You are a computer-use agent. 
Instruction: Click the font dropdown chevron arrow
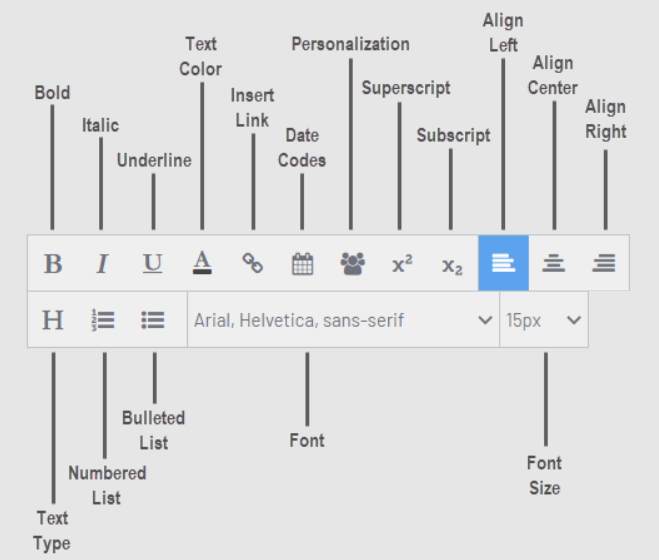(x=485, y=320)
